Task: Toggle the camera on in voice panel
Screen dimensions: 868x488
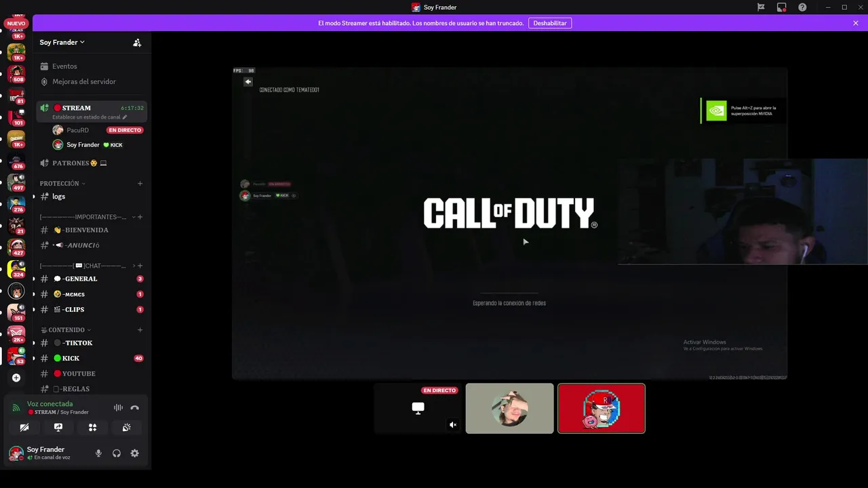Action: pyautogui.click(x=24, y=427)
